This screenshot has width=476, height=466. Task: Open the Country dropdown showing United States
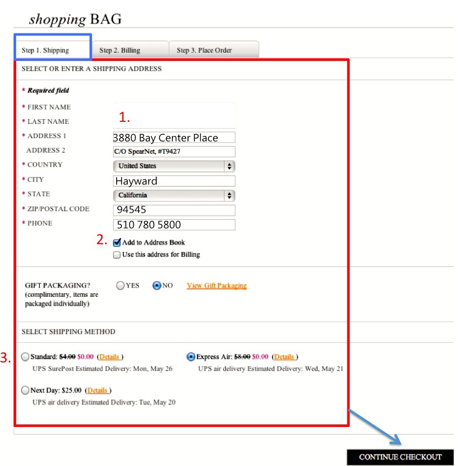coord(174,166)
